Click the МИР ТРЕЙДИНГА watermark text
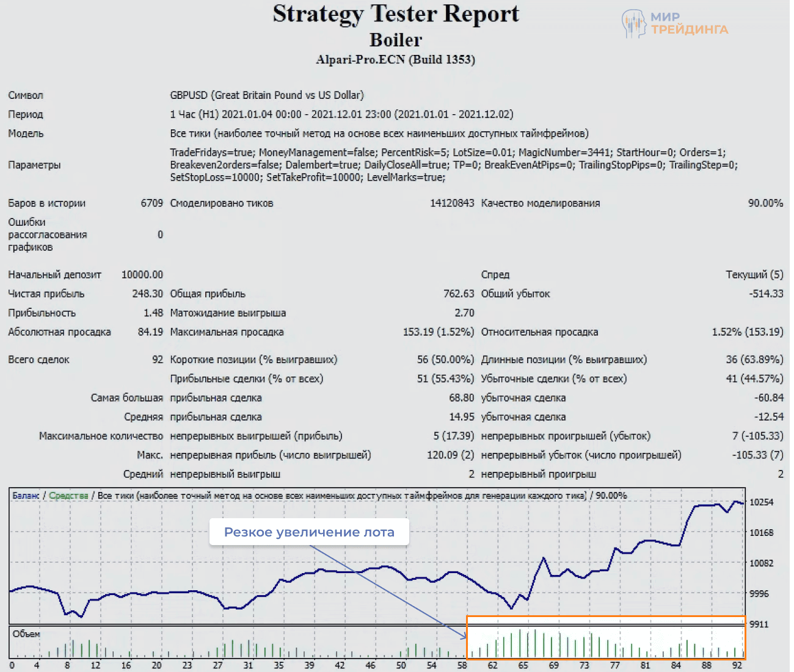Image resolution: width=794 pixels, height=672 pixels. 689,23
